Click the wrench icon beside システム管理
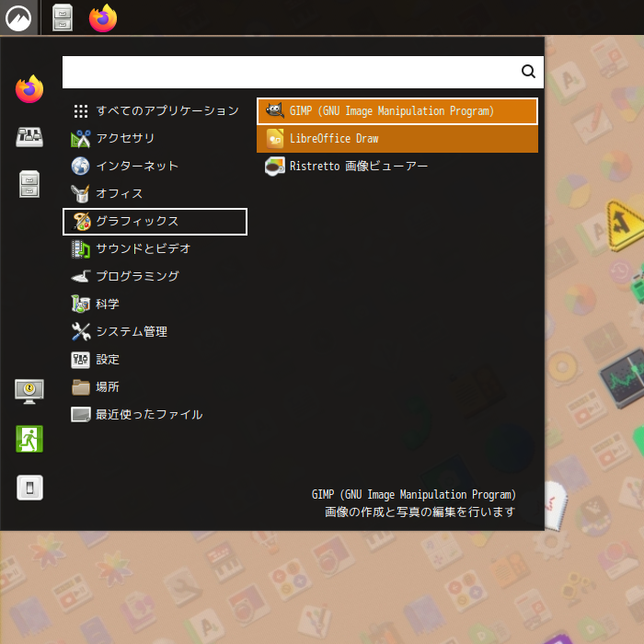Screen dimensions: 644x644 (81, 332)
